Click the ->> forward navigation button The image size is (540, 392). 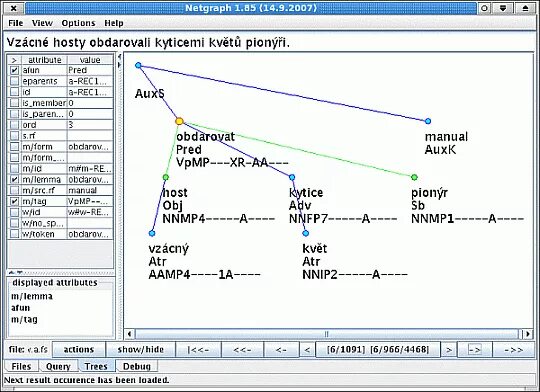(513, 350)
